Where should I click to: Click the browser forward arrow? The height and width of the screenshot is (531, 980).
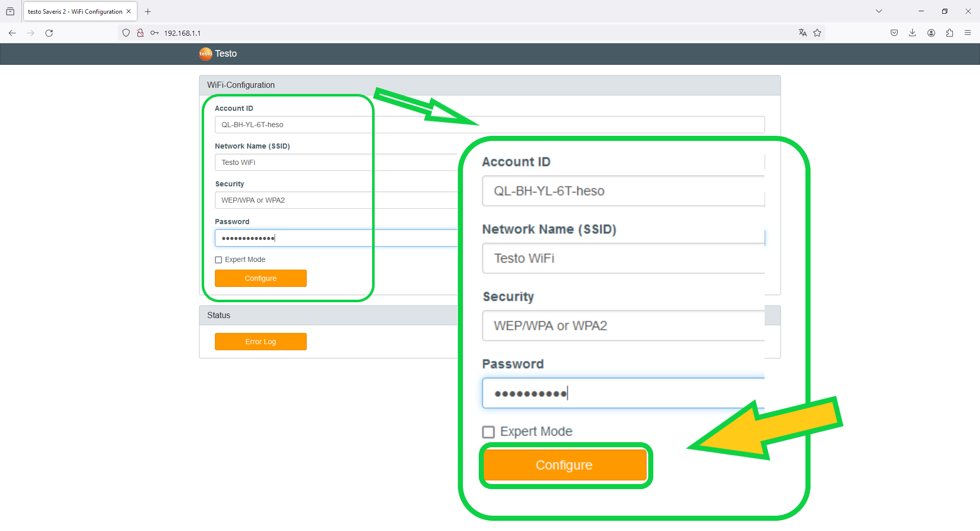pos(31,33)
